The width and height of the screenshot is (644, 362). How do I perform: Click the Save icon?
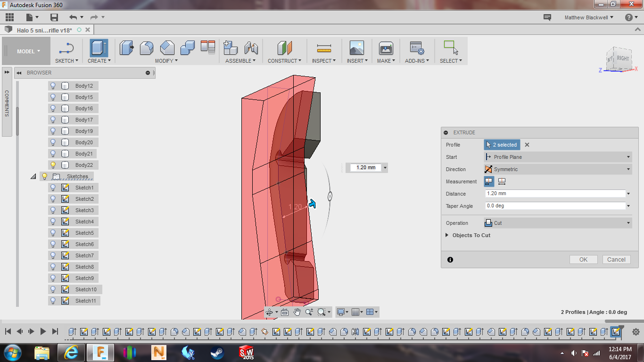point(54,17)
